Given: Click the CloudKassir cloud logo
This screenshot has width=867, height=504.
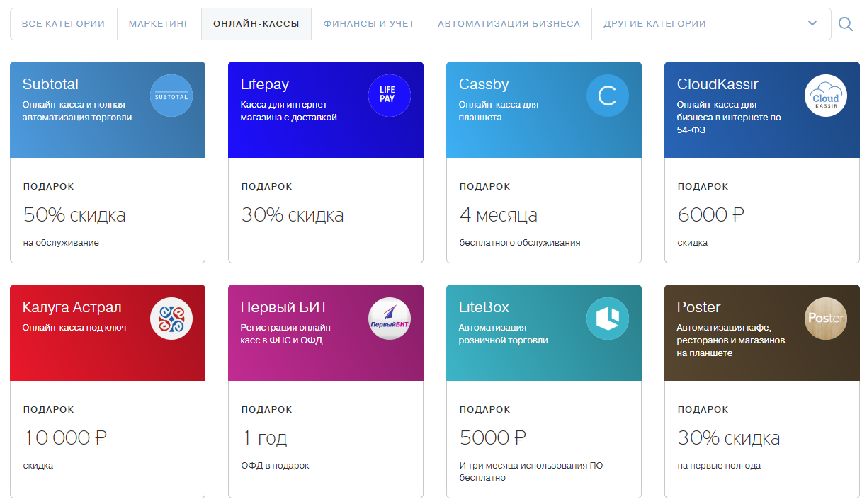Looking at the screenshot, I should click(x=826, y=96).
